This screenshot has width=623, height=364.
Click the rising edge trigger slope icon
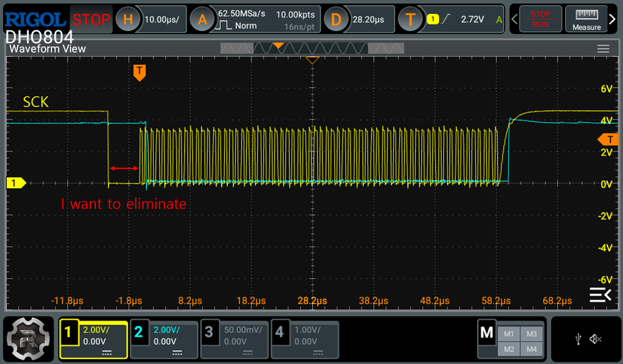446,19
